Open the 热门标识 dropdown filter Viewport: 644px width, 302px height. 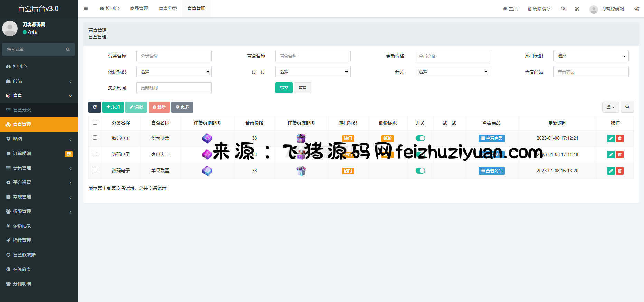591,56
